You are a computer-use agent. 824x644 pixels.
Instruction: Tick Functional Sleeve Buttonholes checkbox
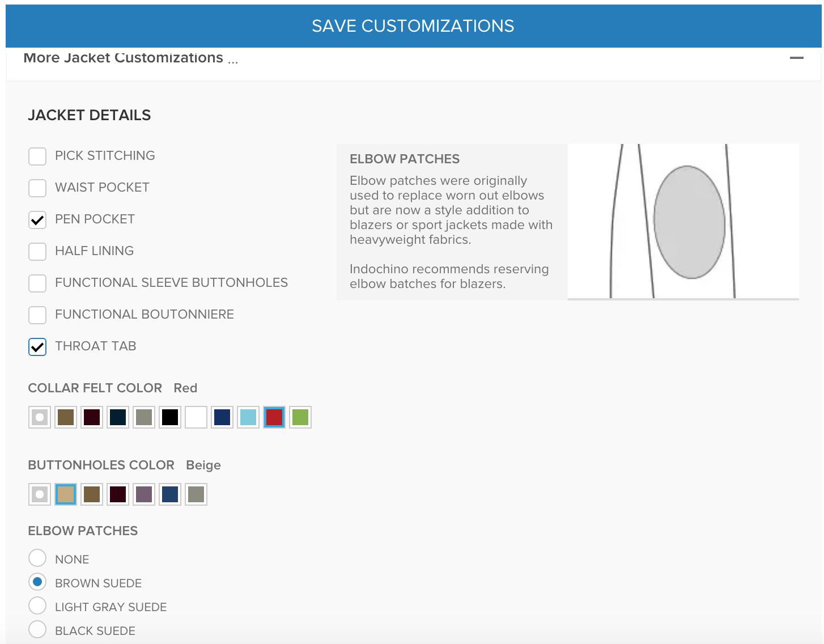pyautogui.click(x=37, y=283)
